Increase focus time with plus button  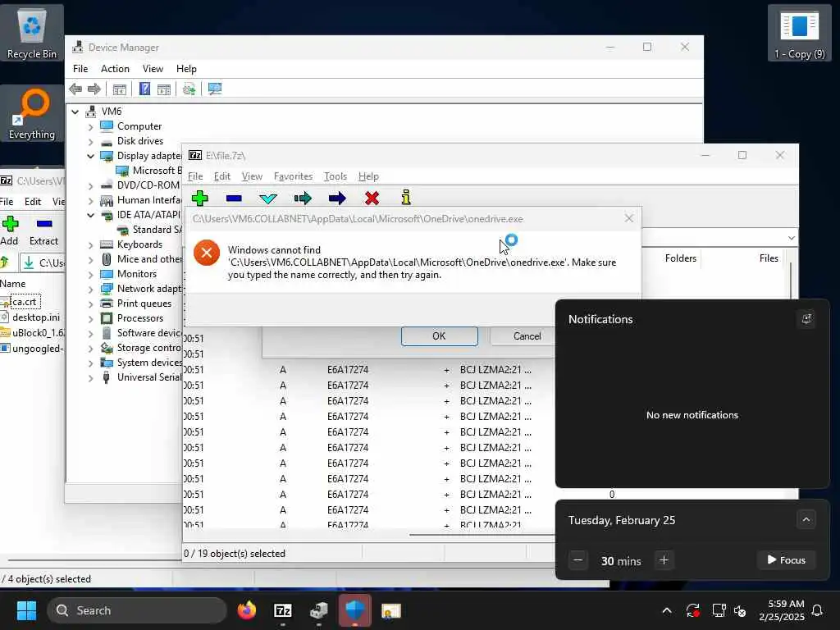(664, 560)
